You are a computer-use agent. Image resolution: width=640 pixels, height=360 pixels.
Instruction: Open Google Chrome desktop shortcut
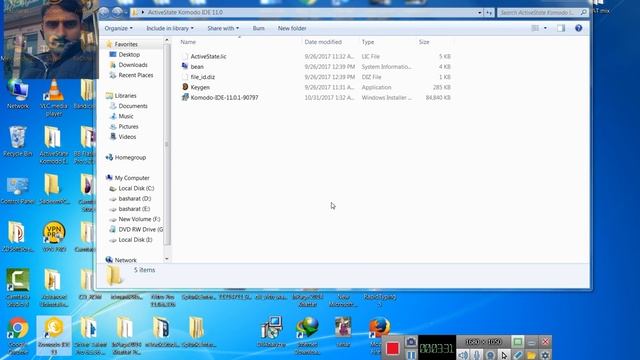coord(18,335)
